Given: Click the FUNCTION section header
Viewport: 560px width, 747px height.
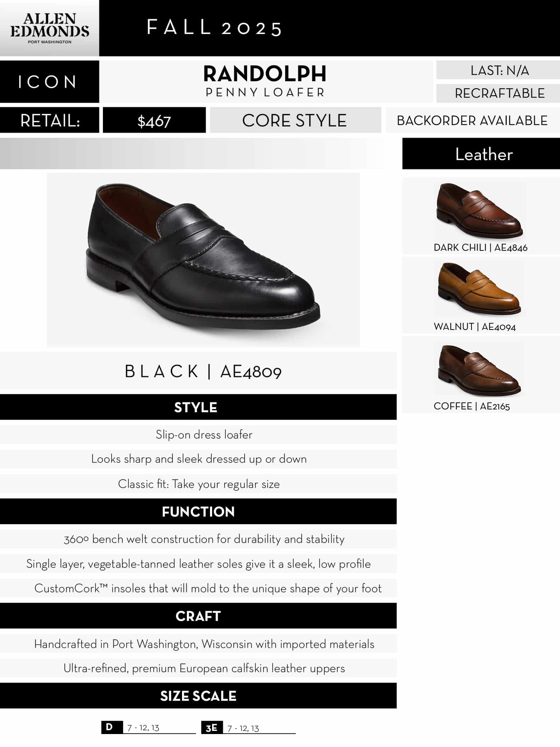Looking at the screenshot, I should (x=198, y=512).
